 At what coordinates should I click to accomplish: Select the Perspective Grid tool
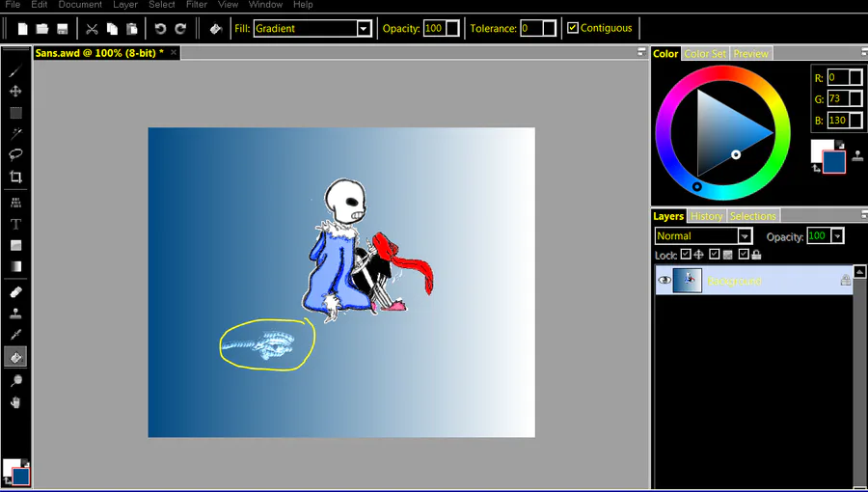click(x=15, y=203)
